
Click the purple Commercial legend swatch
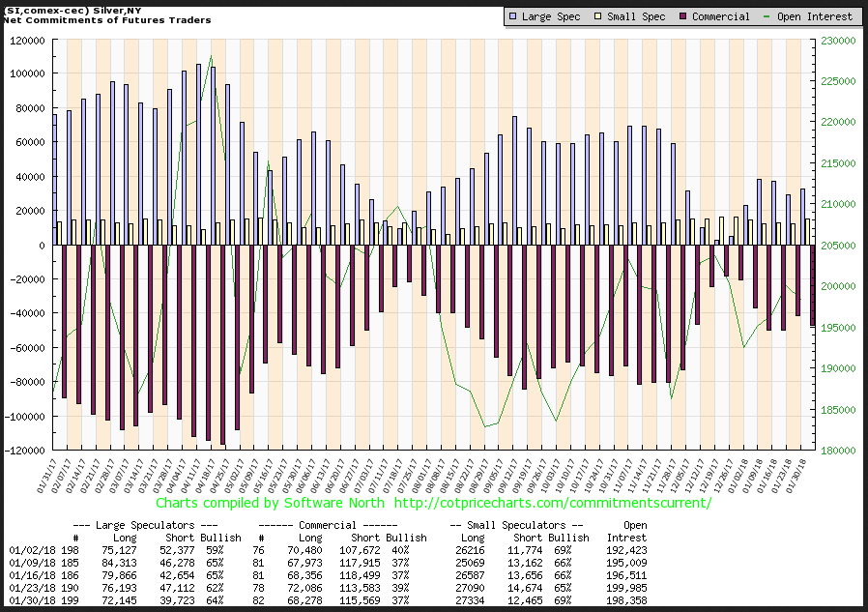[x=683, y=16]
